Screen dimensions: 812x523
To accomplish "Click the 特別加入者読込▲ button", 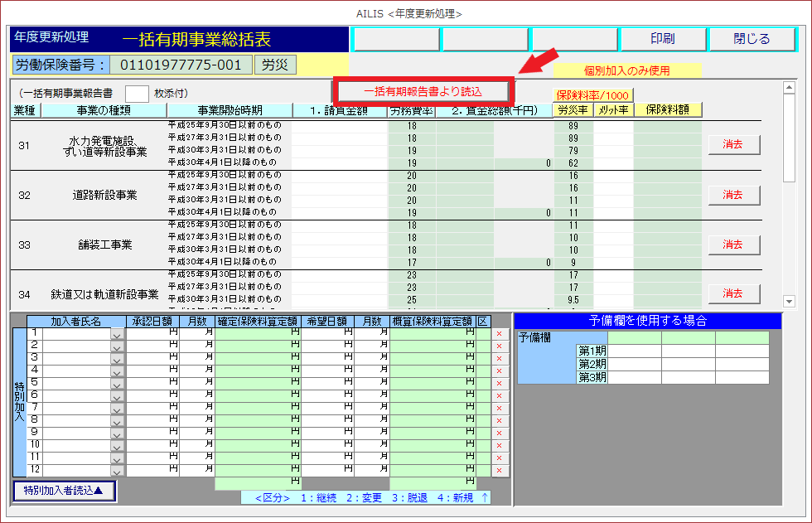I will (x=64, y=491).
